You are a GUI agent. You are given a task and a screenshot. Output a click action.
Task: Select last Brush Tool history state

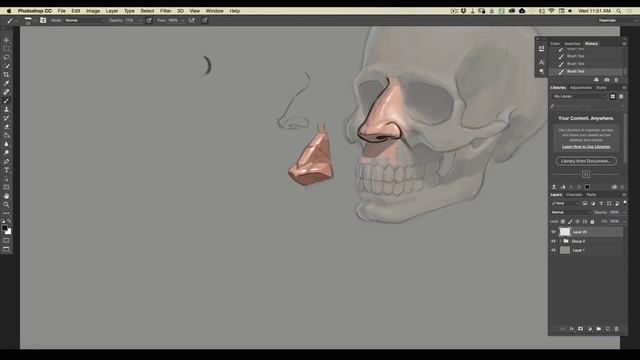[586, 71]
